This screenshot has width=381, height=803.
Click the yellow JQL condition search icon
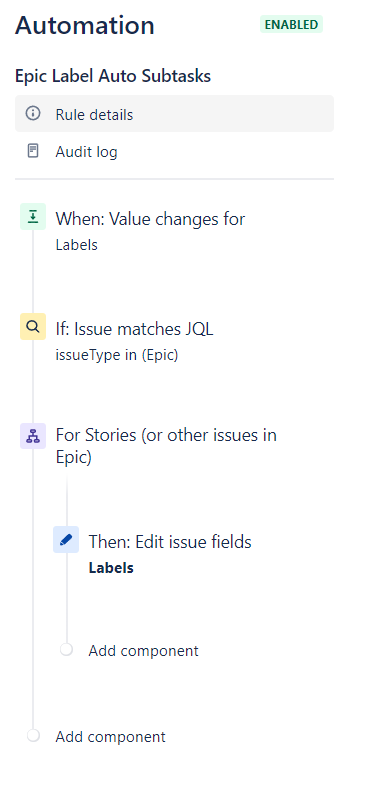click(33, 326)
